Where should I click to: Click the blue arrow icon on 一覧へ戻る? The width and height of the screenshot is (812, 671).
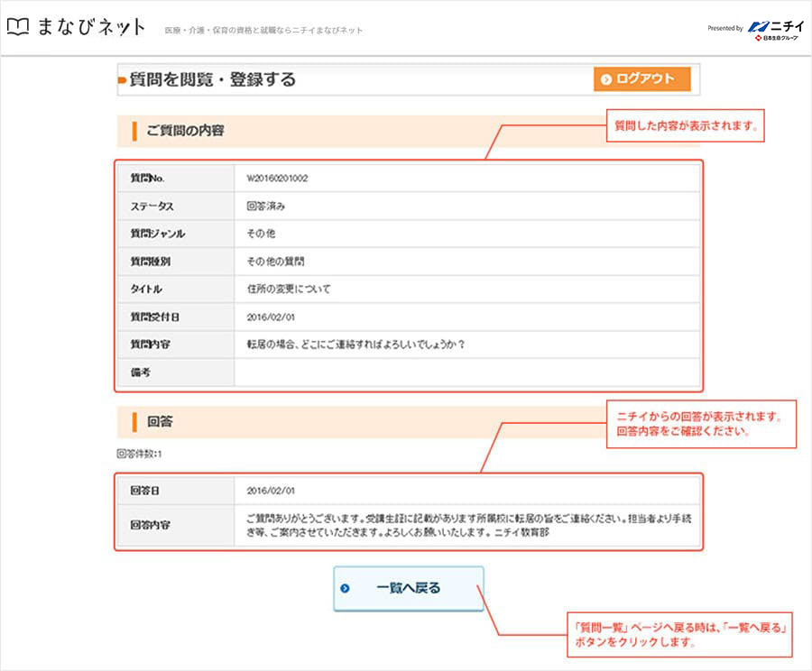[345, 589]
